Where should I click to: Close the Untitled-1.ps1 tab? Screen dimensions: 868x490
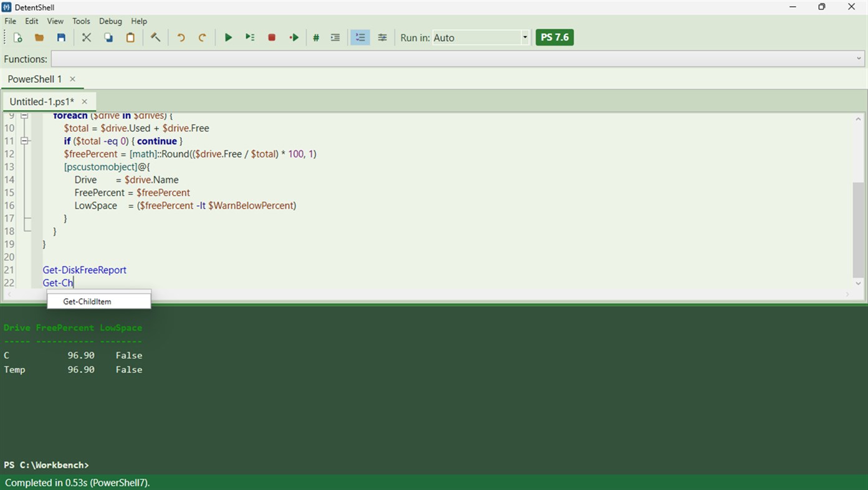pyautogui.click(x=84, y=101)
